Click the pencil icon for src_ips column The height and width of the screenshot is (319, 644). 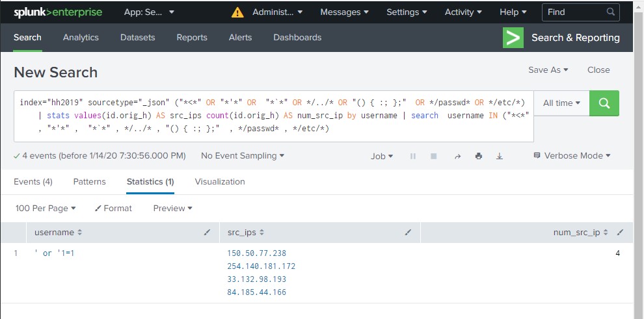pos(409,232)
